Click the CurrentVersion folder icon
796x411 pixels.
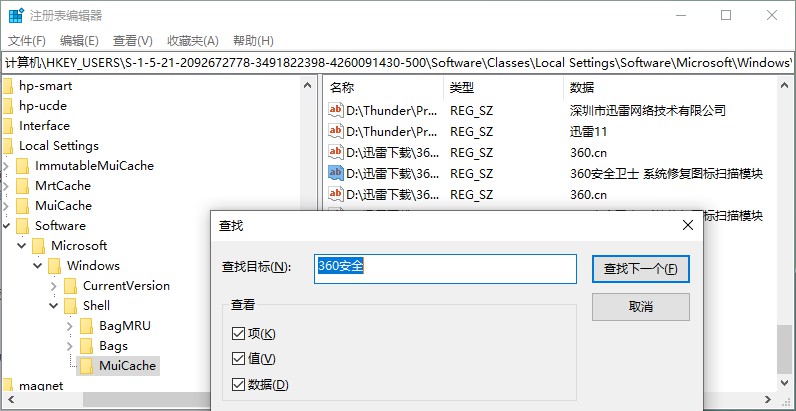click(x=71, y=286)
